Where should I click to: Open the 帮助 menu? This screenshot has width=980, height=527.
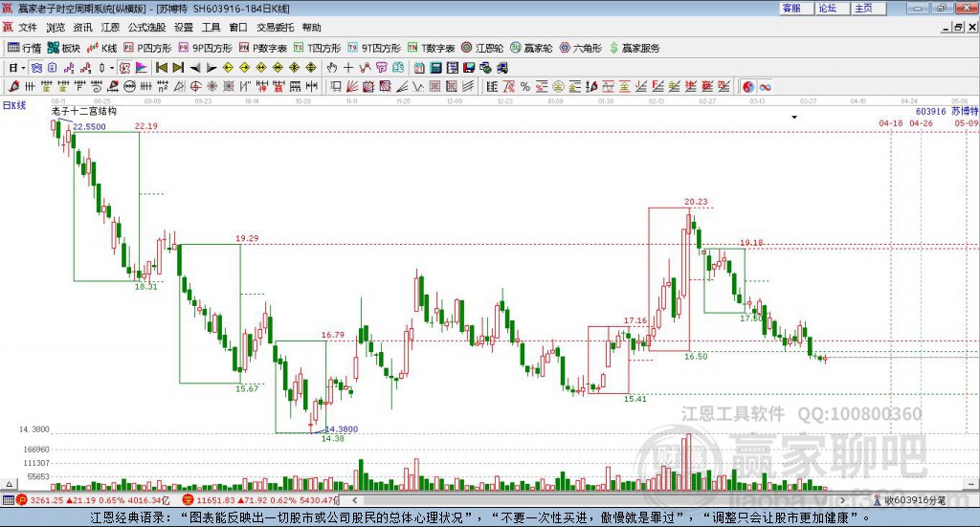point(311,28)
